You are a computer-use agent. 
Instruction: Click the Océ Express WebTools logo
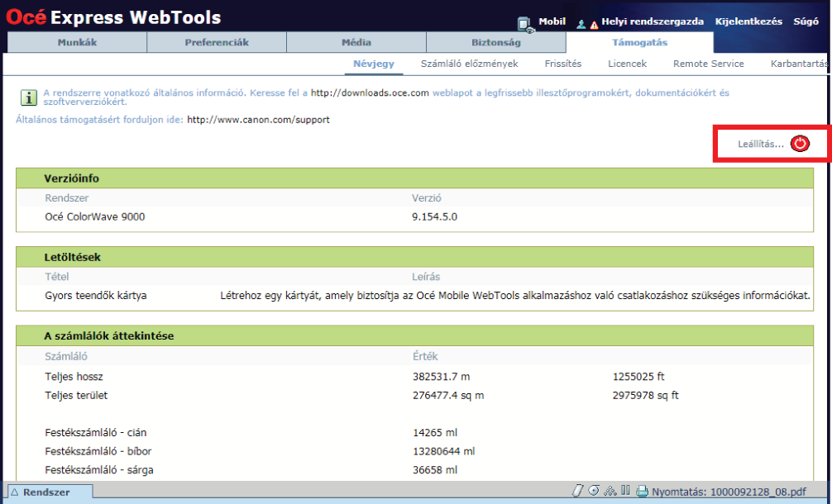[x=113, y=17]
